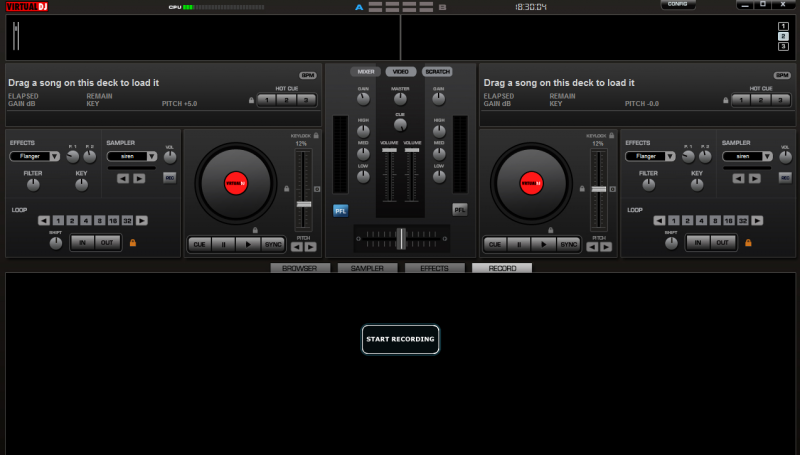
Task: Toggle the BPM button on the left deck
Action: (307, 75)
